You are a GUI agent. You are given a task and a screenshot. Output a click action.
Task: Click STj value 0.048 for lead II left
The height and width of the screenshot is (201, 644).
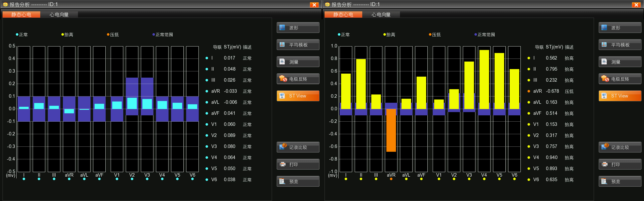pos(230,69)
